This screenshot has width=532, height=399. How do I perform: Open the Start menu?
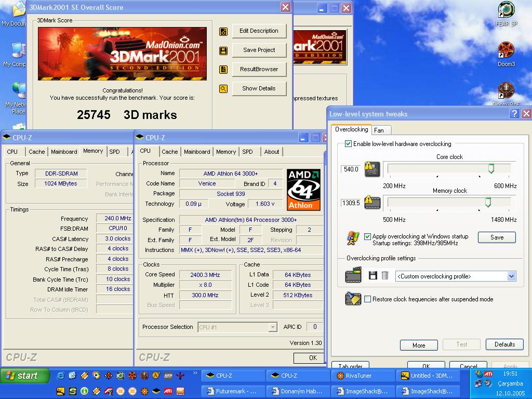click(x=25, y=376)
